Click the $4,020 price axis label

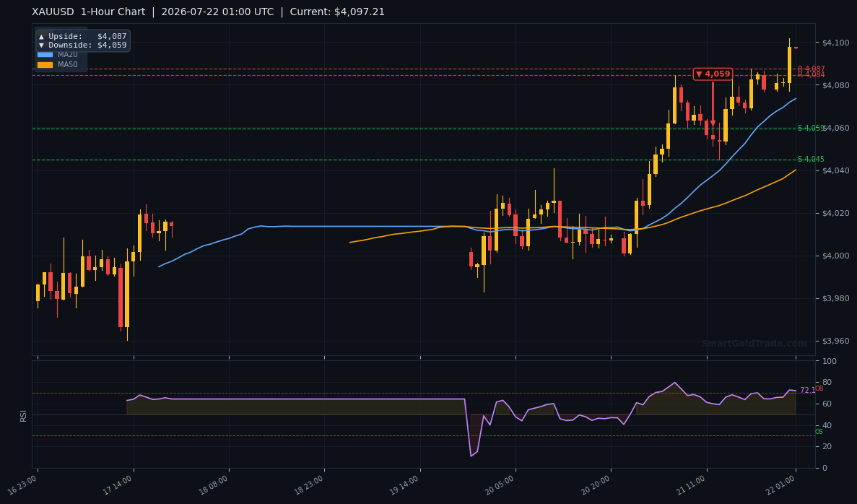point(835,213)
